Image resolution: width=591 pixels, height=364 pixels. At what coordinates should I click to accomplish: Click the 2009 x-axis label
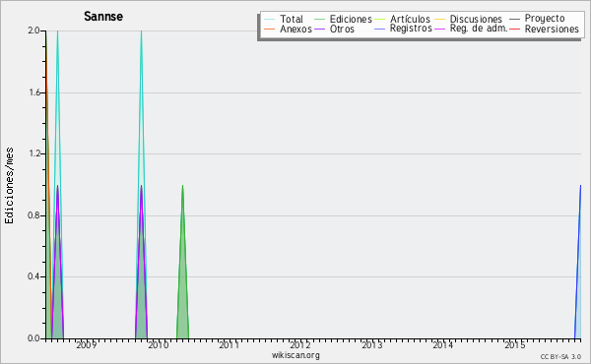pyautogui.click(x=87, y=344)
